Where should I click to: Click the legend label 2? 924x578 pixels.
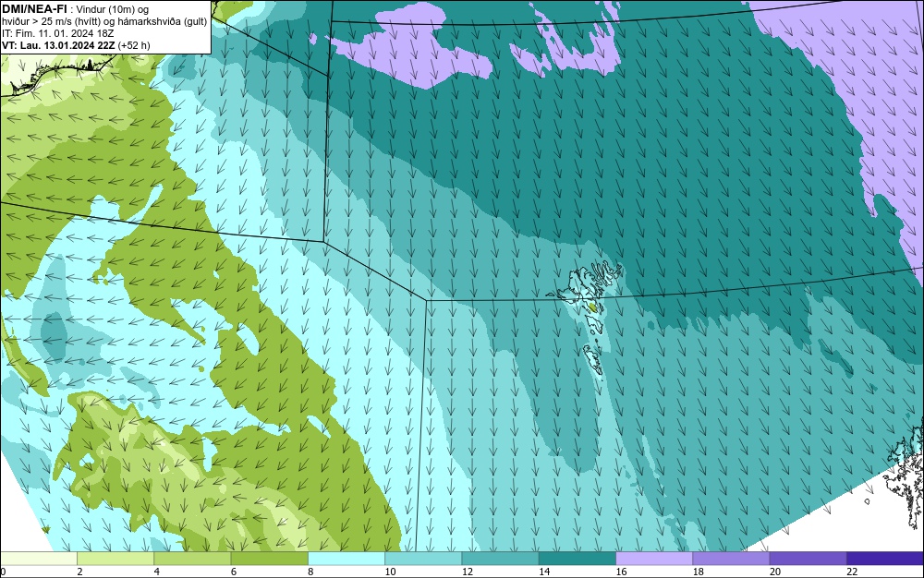[x=79, y=572]
